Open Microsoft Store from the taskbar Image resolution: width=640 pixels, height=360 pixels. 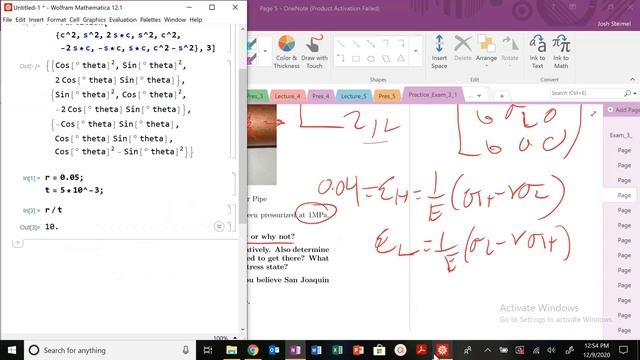(x=379, y=350)
